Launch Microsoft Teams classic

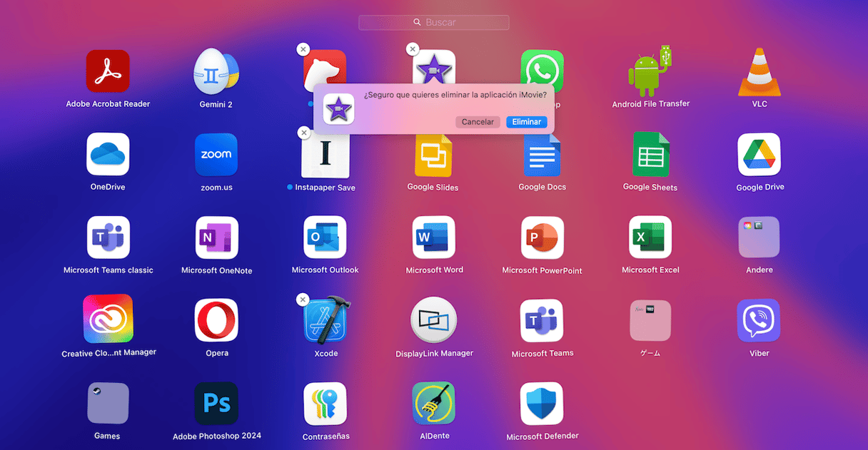[108, 237]
